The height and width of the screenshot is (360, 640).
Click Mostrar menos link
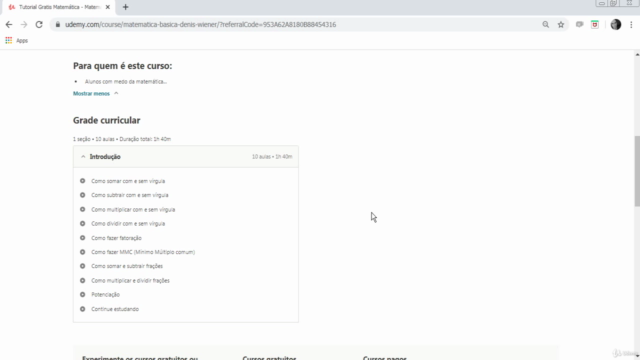[x=91, y=93]
